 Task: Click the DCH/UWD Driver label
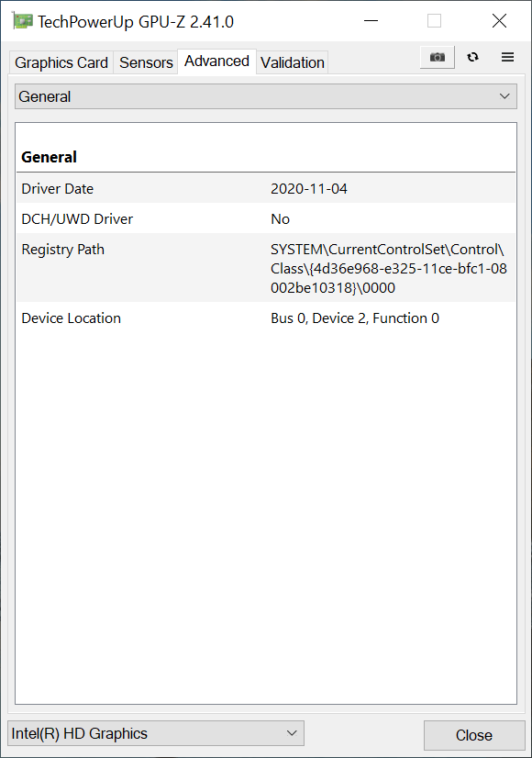click(x=77, y=219)
